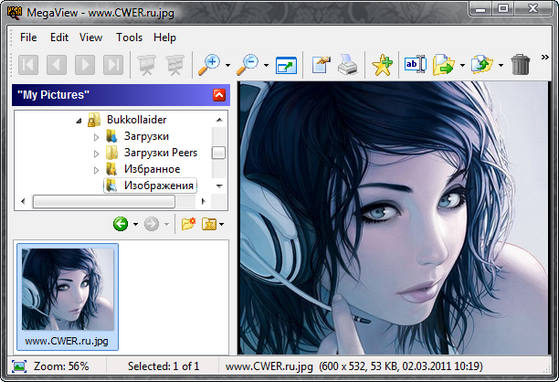Click the trash can delete icon
This screenshot has width=559, height=382.
point(520,64)
